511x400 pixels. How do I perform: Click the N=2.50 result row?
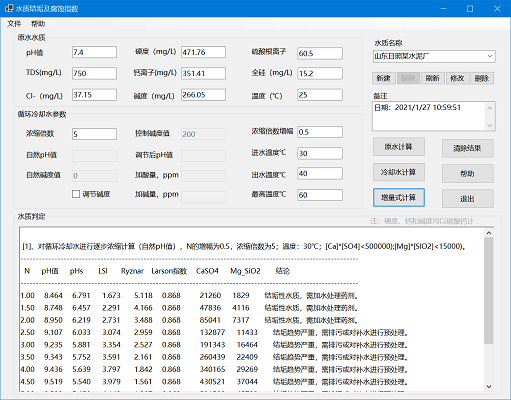pyautogui.click(x=214, y=332)
